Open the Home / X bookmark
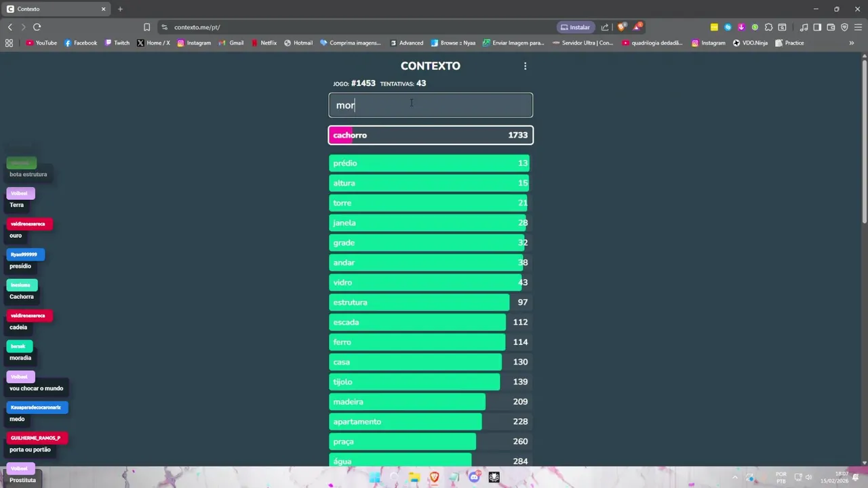Screen dimensions: 868x488 [x=153, y=43]
